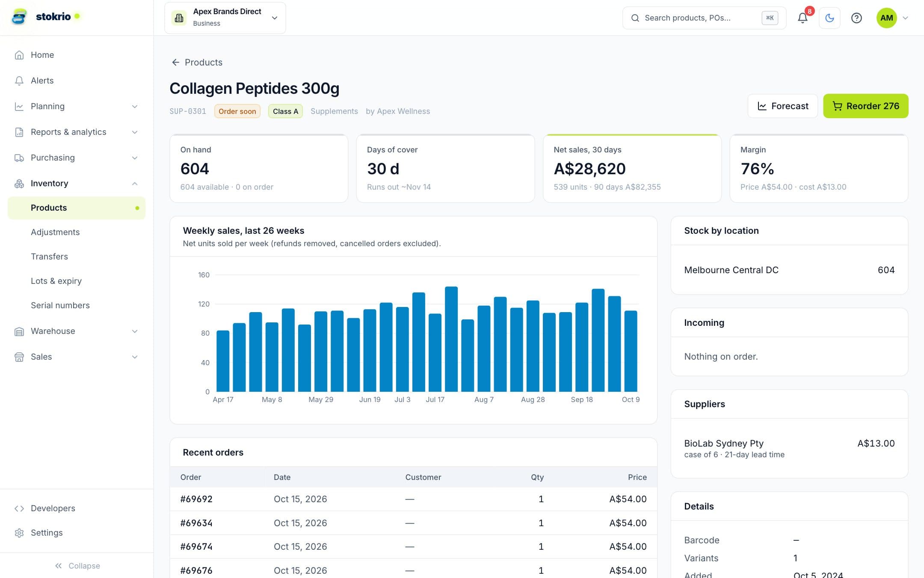Click Melbourne Central DC location row
This screenshot has height=578, width=924.
[x=789, y=270]
